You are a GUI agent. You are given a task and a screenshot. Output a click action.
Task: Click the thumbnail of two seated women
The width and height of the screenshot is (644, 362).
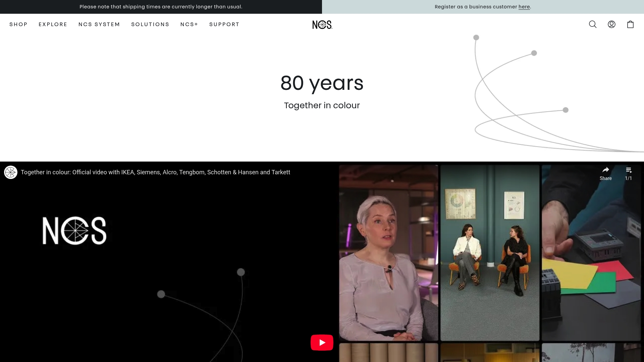(x=490, y=253)
